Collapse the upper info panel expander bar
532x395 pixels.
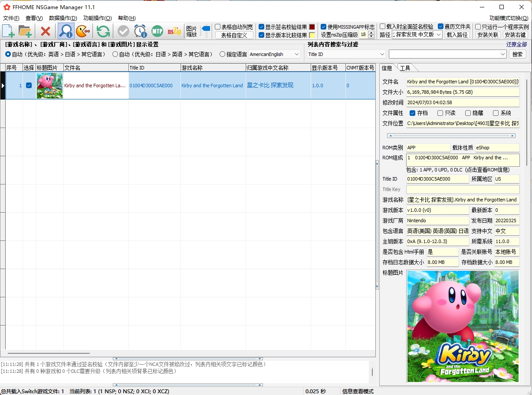coord(451,136)
